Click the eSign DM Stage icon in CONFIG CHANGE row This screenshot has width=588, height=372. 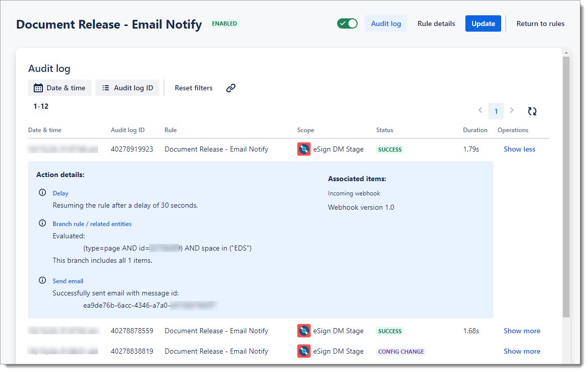(x=304, y=351)
